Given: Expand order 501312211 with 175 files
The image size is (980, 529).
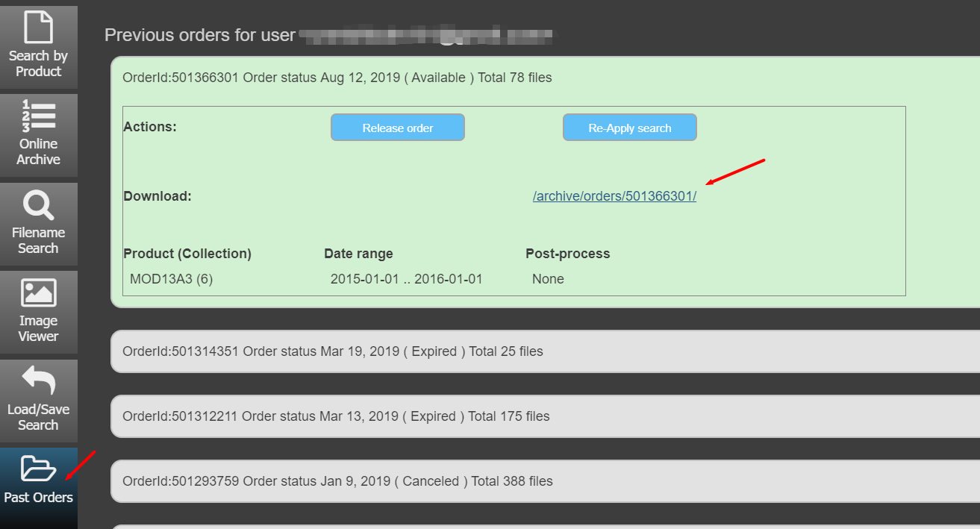Looking at the screenshot, I should [x=545, y=416].
